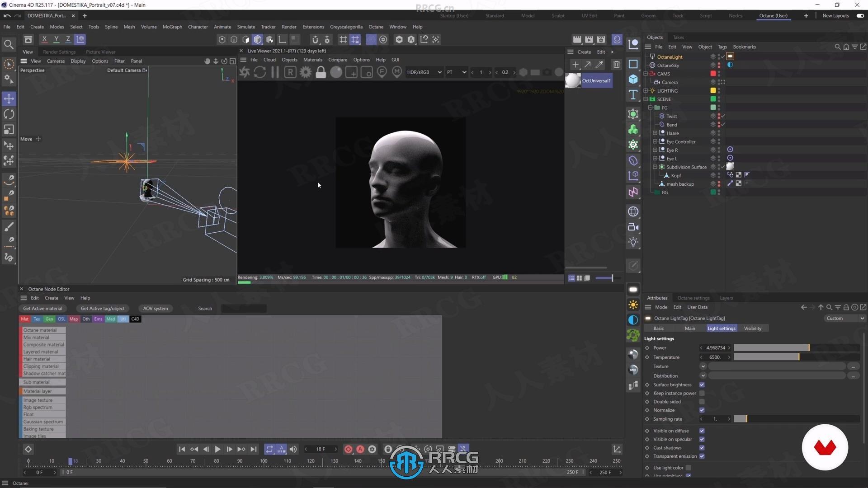Image resolution: width=868 pixels, height=488 pixels.
Task: Restart render in Live Viewer
Action: pos(260,72)
